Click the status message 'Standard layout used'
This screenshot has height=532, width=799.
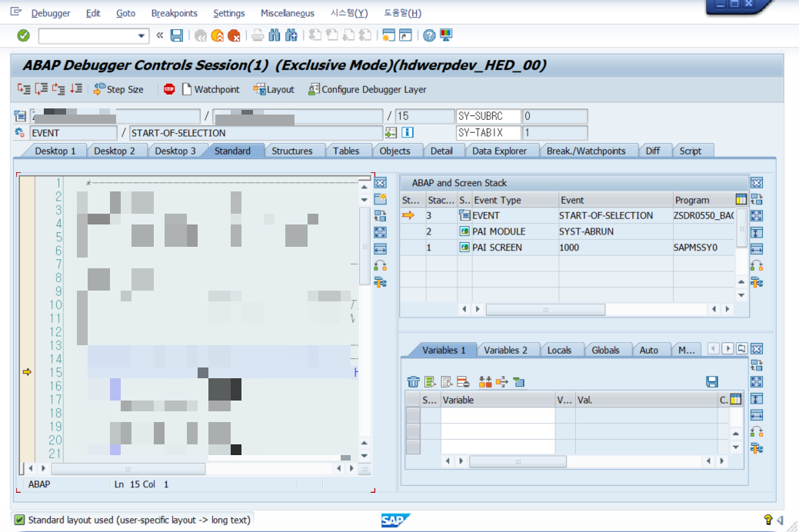139,520
